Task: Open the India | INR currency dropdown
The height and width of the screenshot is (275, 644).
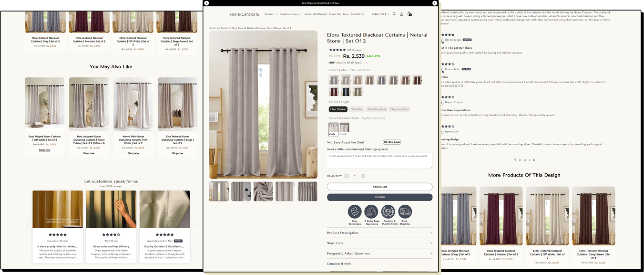Action: tap(381, 14)
